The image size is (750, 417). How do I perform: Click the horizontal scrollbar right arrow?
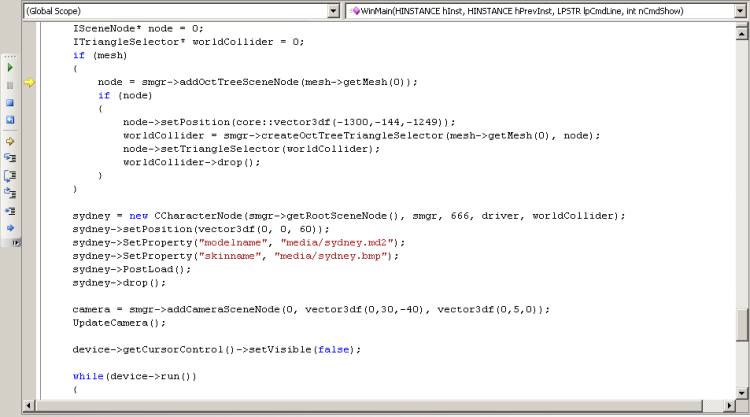coord(729,406)
